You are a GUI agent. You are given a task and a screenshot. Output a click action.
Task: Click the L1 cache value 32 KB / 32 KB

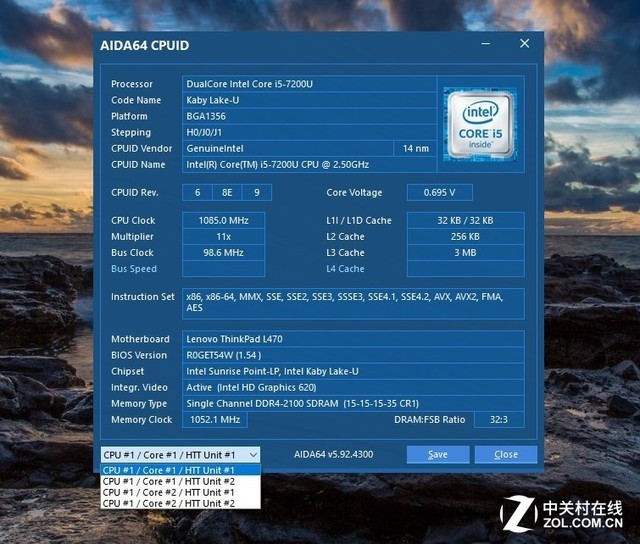tap(466, 220)
